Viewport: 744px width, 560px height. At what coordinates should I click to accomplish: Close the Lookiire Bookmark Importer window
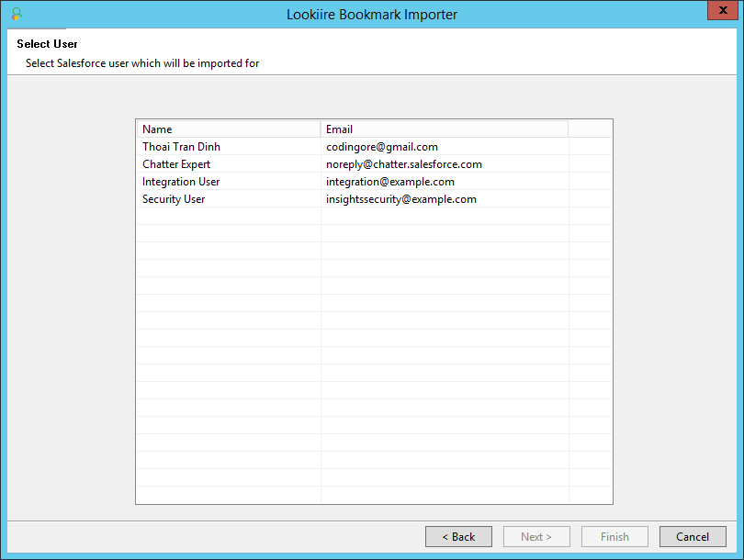723,10
